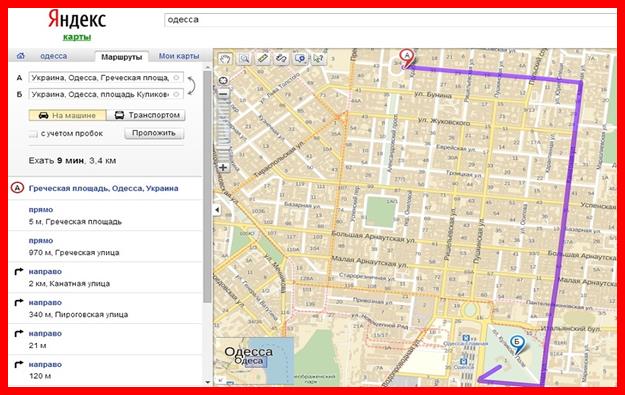Click right-turn arrow for Пироговская улица
Viewport: 625px width, 395px height.
coord(18,303)
